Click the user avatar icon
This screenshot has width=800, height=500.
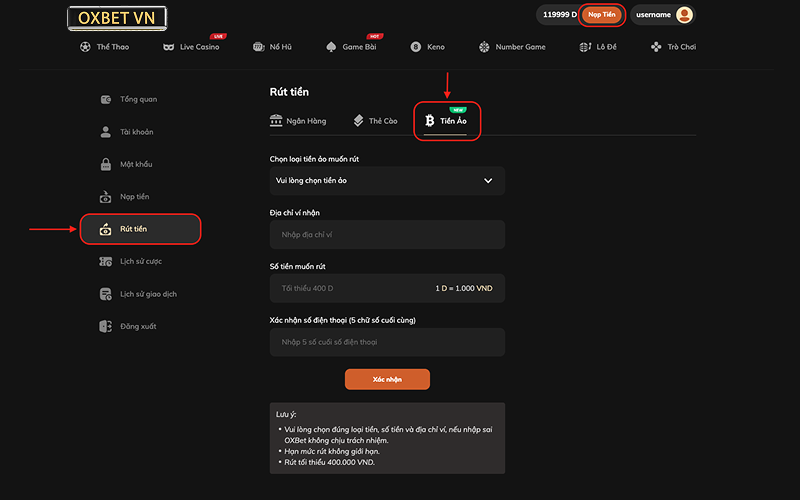[x=684, y=15]
